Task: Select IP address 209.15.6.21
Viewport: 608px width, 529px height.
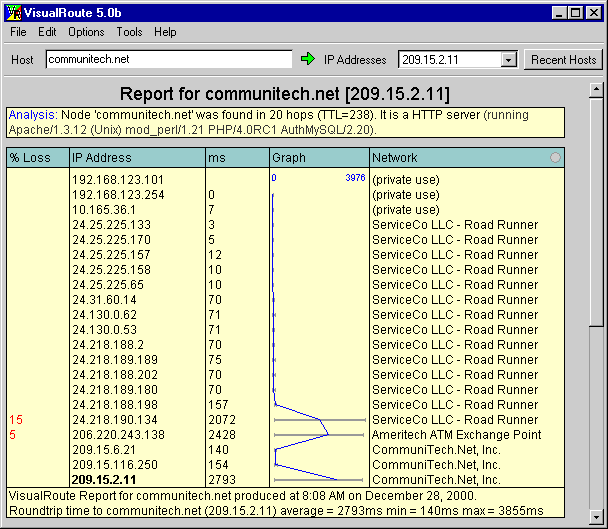Action: (x=104, y=450)
